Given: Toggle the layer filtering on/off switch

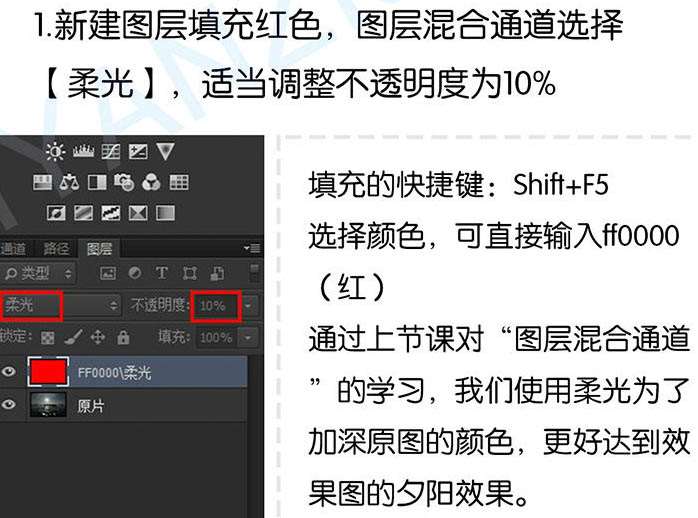Looking at the screenshot, I should pos(254,272).
